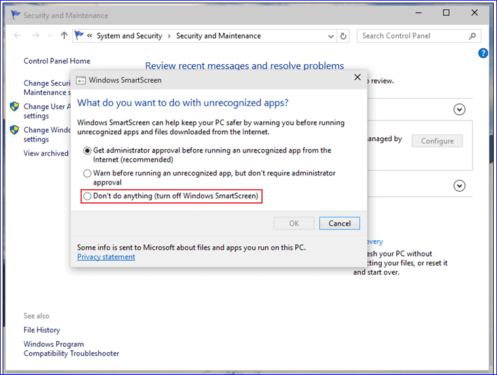Close the Windows SmartScreen dialog
Viewport: 497px width, 375px height.
coord(357,77)
